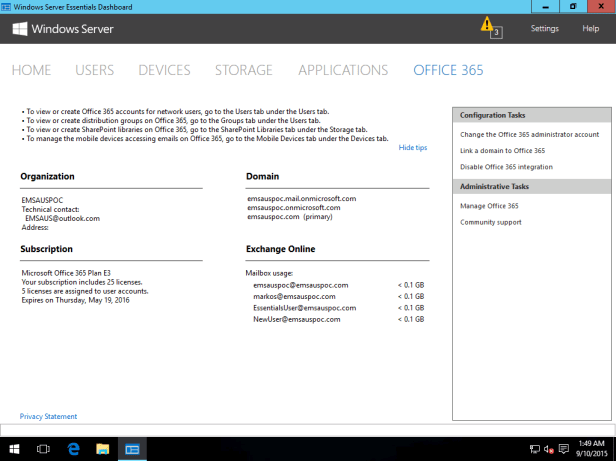Viewport: 616px width, 461px height.
Task: Click the Windows Start button
Action: click(x=14, y=450)
